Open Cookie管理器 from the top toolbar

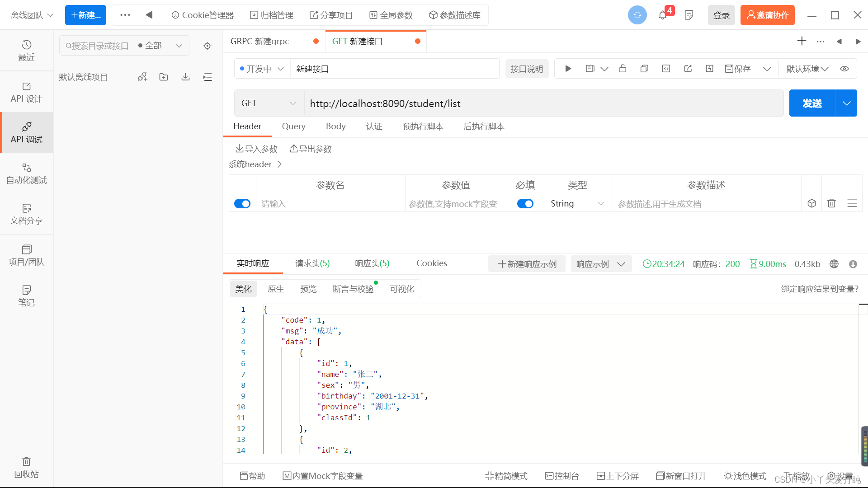point(203,15)
